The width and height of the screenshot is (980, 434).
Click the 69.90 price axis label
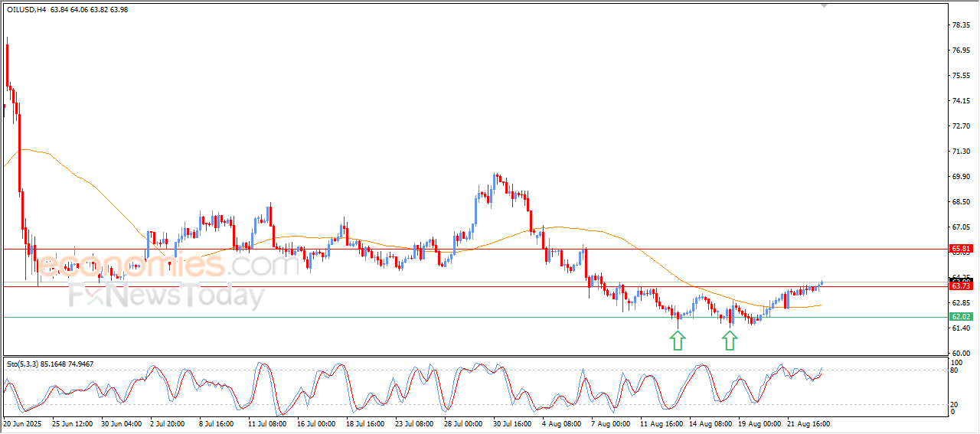point(961,177)
